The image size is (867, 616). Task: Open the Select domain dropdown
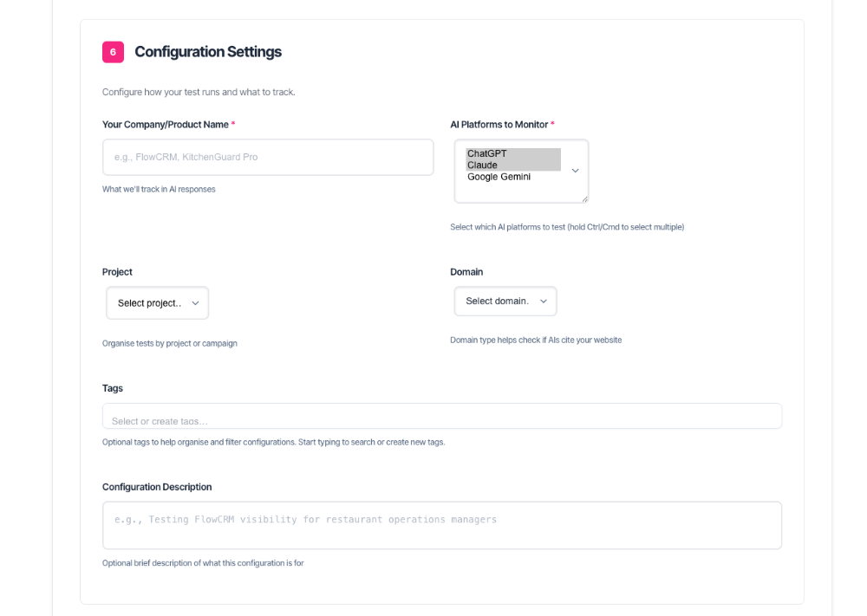[505, 302]
